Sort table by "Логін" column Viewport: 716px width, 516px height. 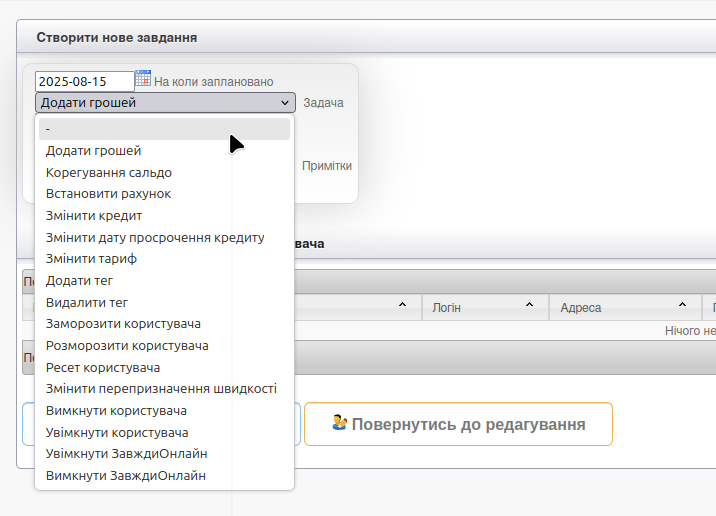tap(485, 307)
